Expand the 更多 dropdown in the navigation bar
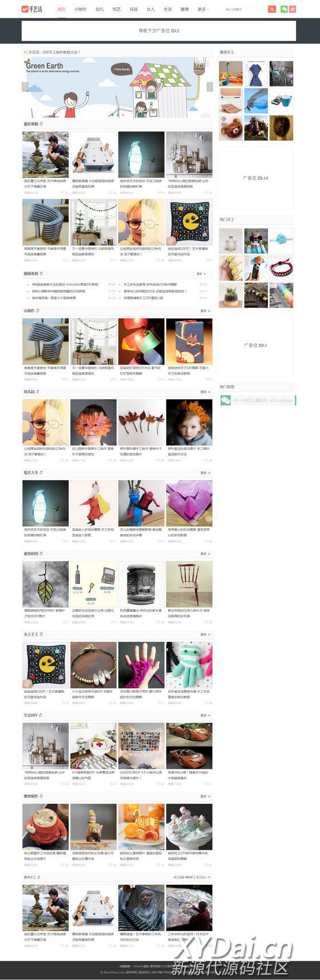This screenshot has width=320, height=980. (203, 9)
